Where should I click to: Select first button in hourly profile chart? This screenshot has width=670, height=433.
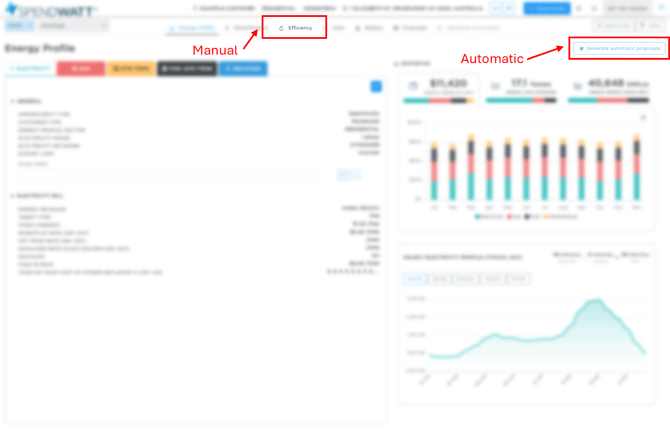pyautogui.click(x=413, y=279)
